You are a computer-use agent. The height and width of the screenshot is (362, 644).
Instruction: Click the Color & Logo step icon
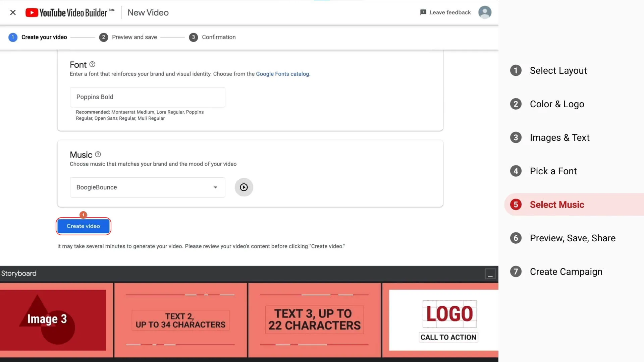[x=516, y=104]
